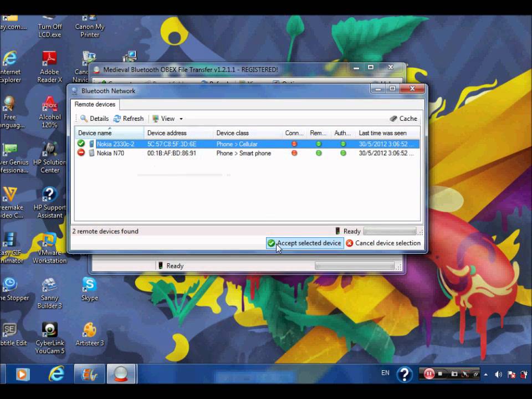
Task: Switch to the Remote devices tab
Action: (95, 105)
